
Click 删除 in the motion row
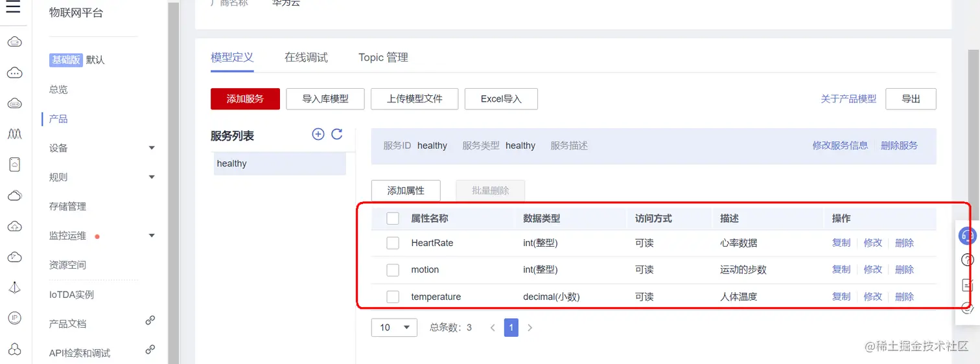(x=904, y=269)
